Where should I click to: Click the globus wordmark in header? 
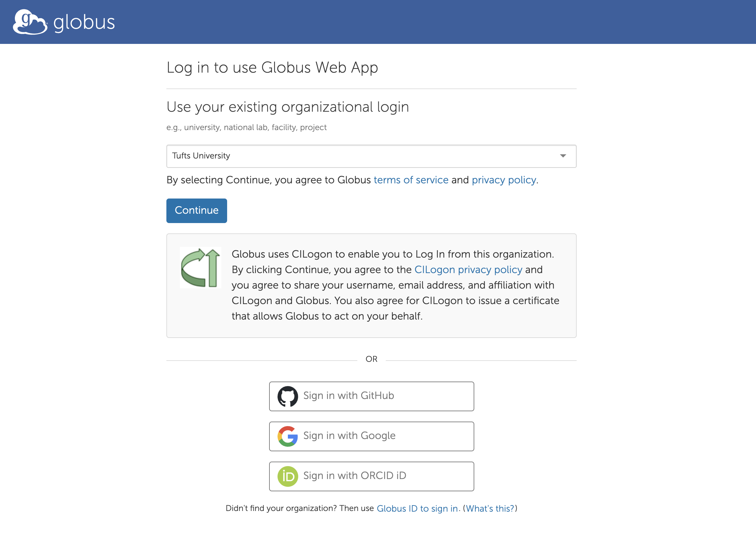pos(84,23)
